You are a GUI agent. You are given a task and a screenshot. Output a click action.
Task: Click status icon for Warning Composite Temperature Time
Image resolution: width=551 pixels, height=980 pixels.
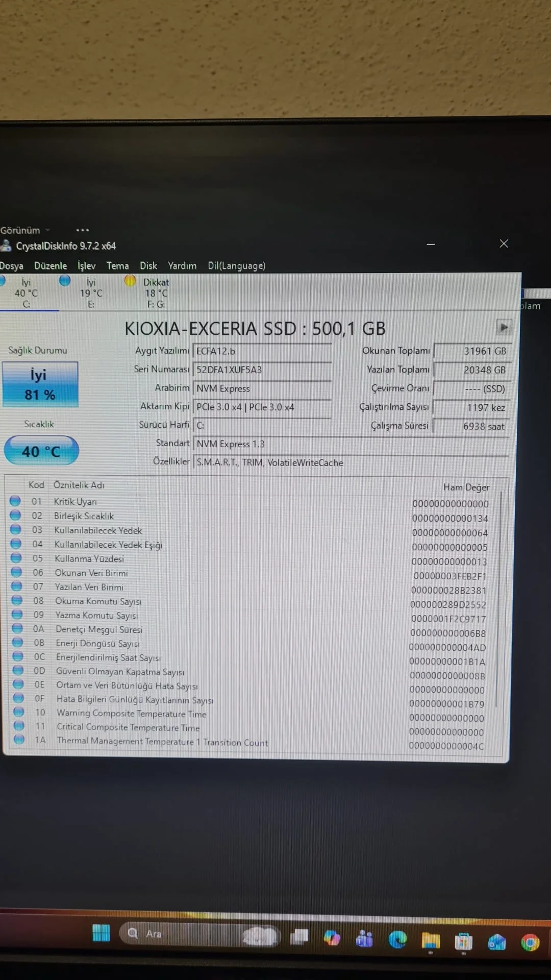(19, 712)
